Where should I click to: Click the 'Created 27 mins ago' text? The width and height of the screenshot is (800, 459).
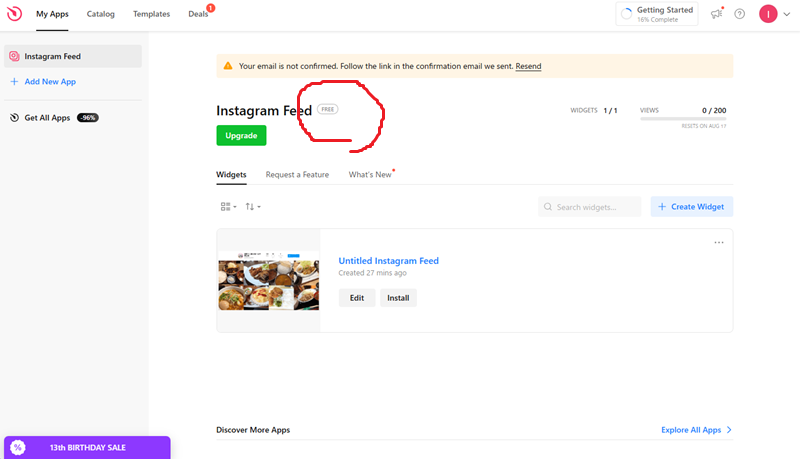pos(372,273)
